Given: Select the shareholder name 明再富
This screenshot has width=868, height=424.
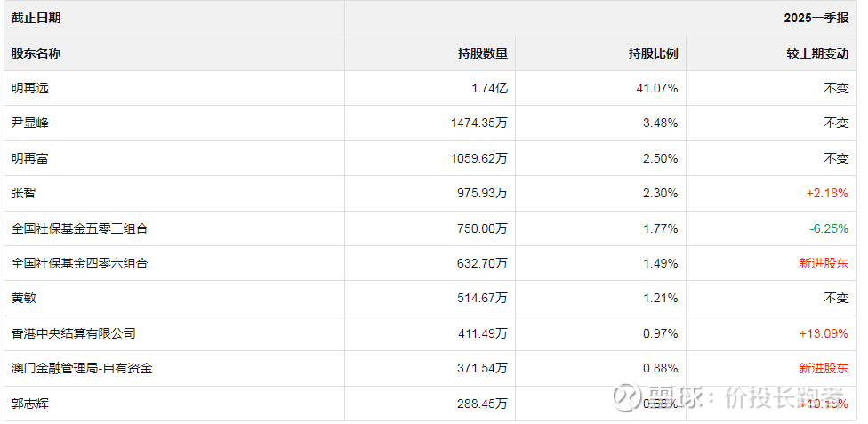Looking at the screenshot, I should pyautogui.click(x=30, y=158).
